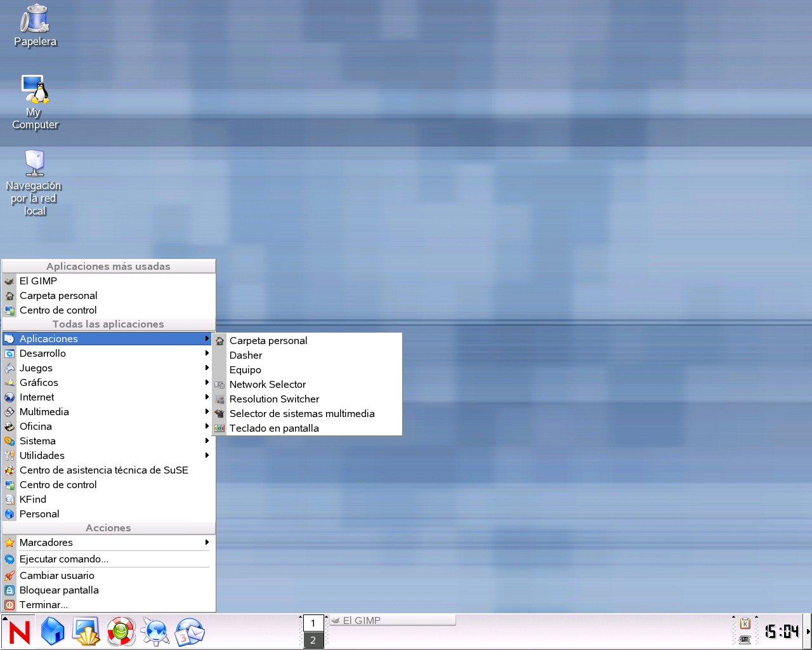Open the mail client icon in the panel

(190, 631)
